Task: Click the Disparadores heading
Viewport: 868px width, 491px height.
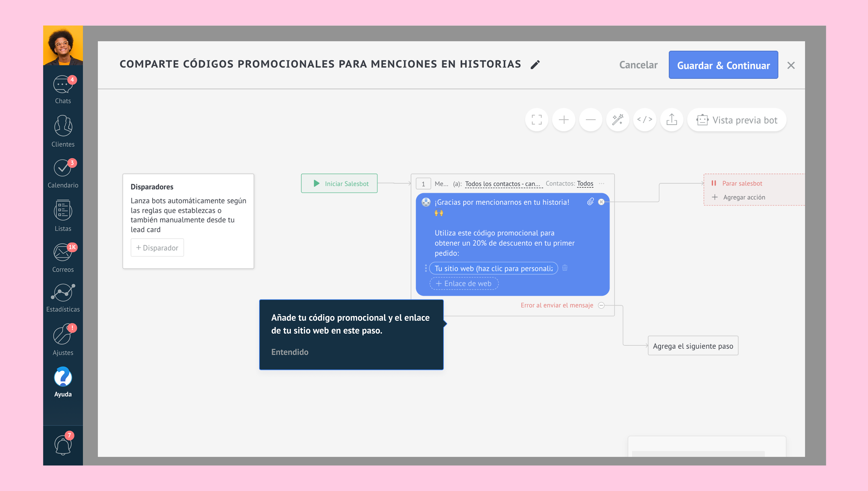Action: (x=152, y=187)
